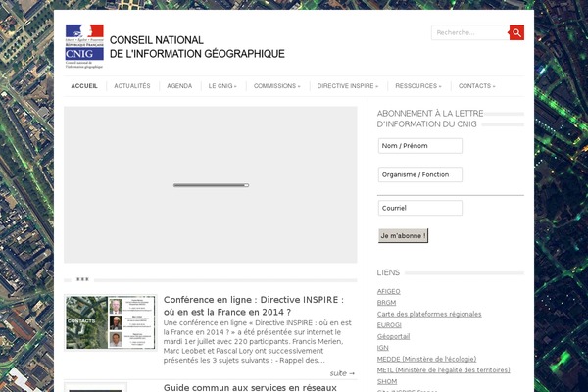Open the CNIG logo home link
Screen dimensions: 588x392
click(x=84, y=46)
